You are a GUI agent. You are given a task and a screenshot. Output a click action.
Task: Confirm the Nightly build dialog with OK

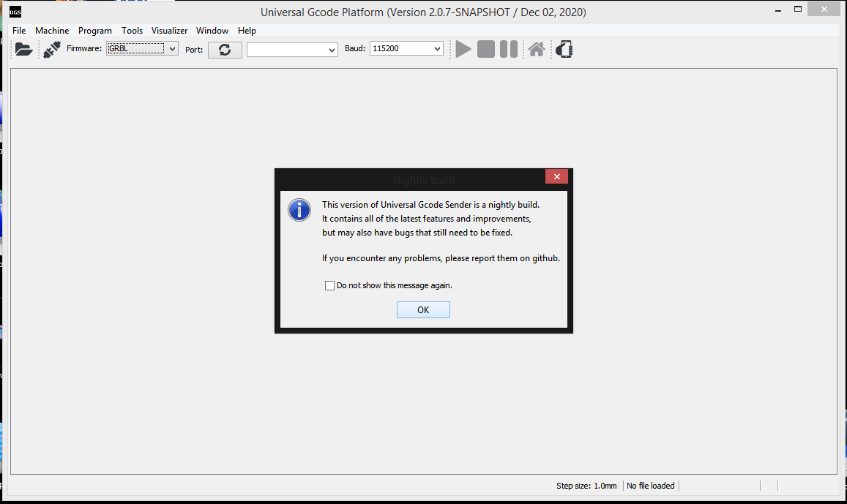pyautogui.click(x=423, y=309)
